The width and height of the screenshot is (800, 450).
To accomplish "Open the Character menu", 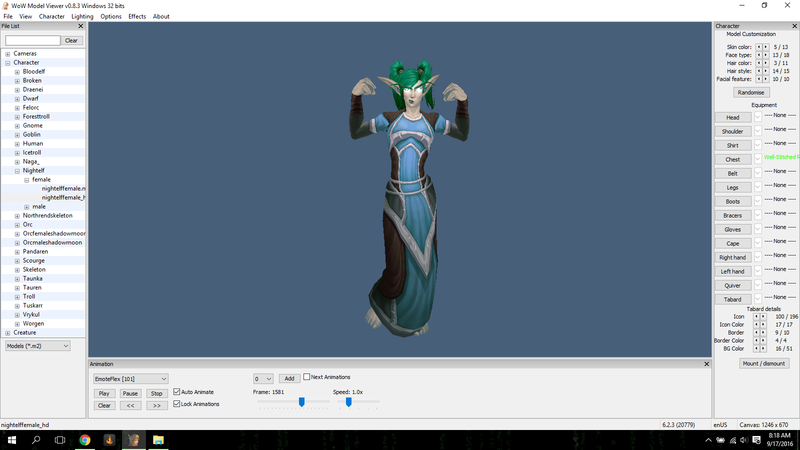I will click(52, 16).
